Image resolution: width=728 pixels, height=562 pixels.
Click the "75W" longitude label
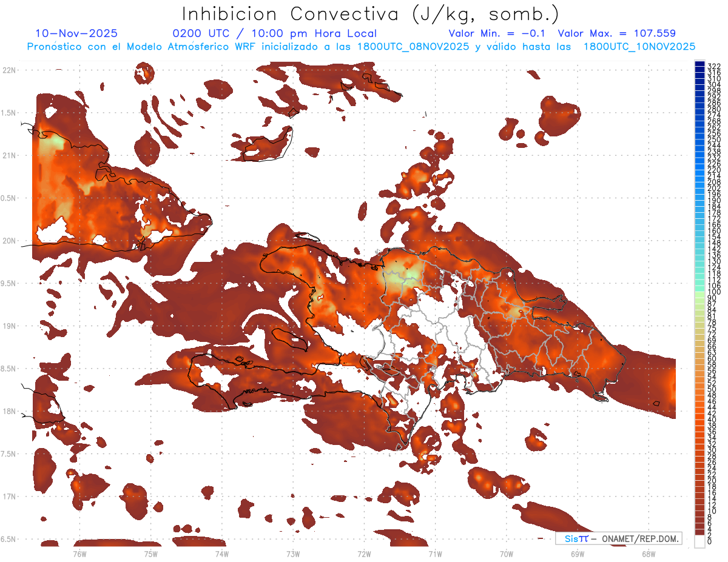pyautogui.click(x=151, y=554)
